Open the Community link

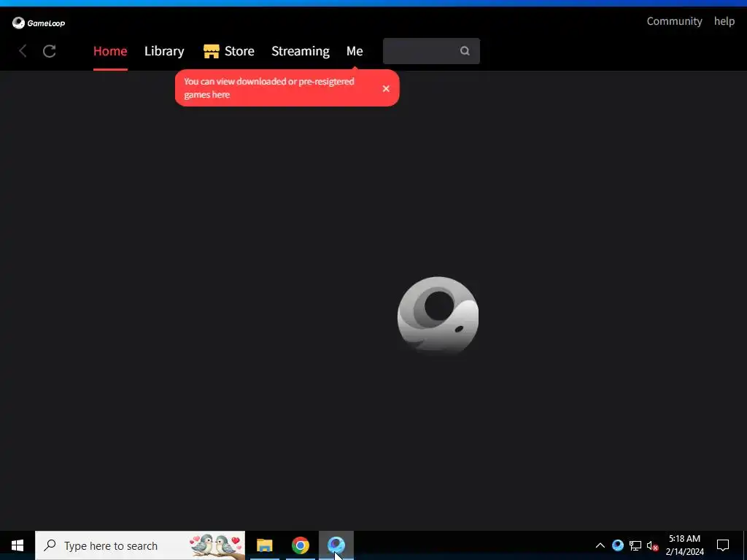pos(674,21)
